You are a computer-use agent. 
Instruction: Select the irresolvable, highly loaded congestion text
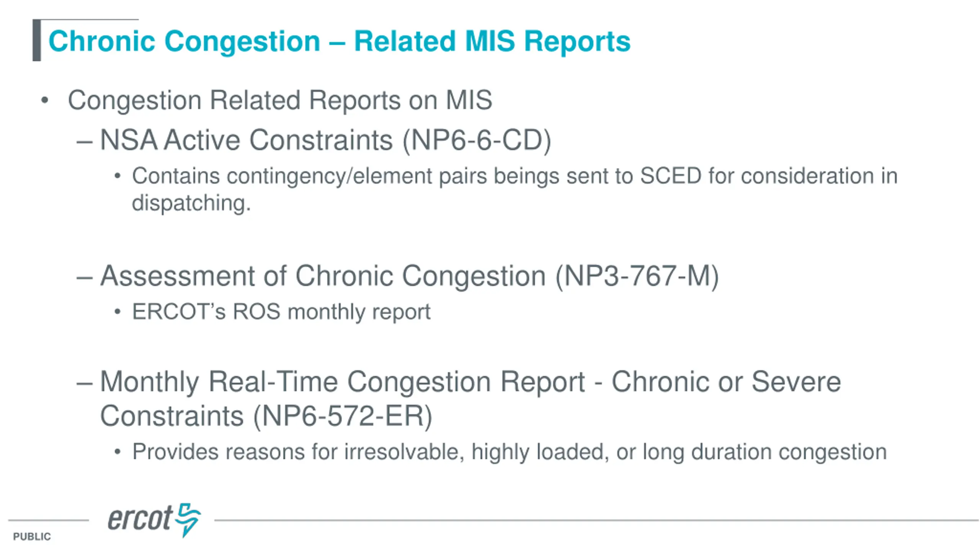click(x=509, y=452)
